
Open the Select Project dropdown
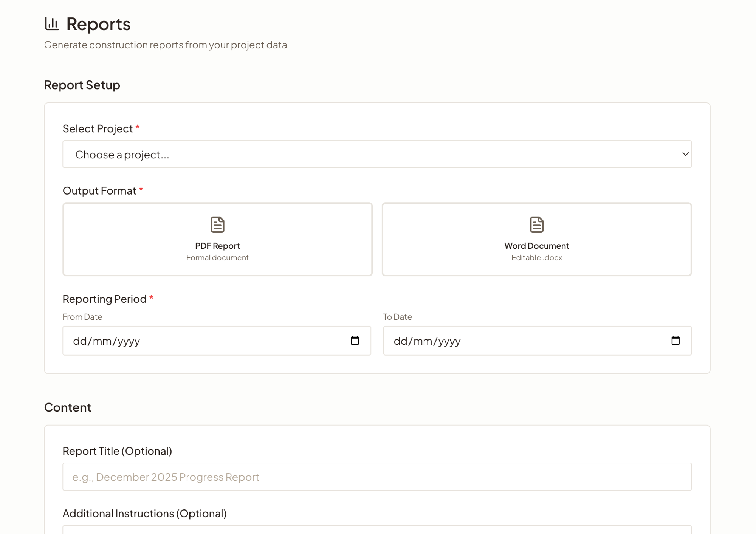[377, 154]
